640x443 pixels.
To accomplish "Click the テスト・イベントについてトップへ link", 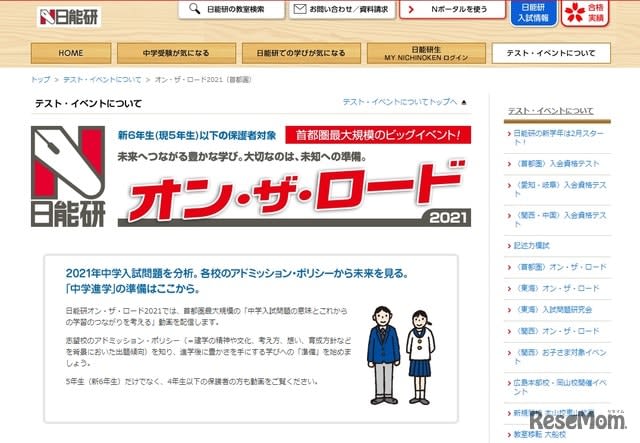I will point(400,102).
